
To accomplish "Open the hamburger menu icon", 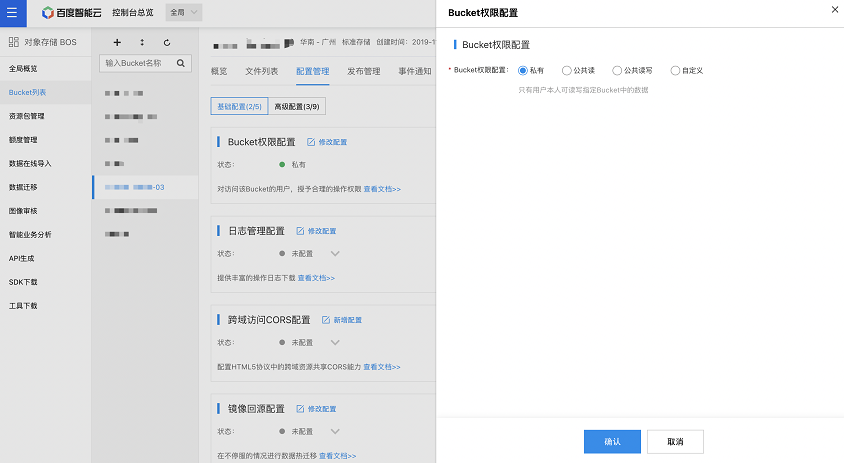I will tap(12, 12).
